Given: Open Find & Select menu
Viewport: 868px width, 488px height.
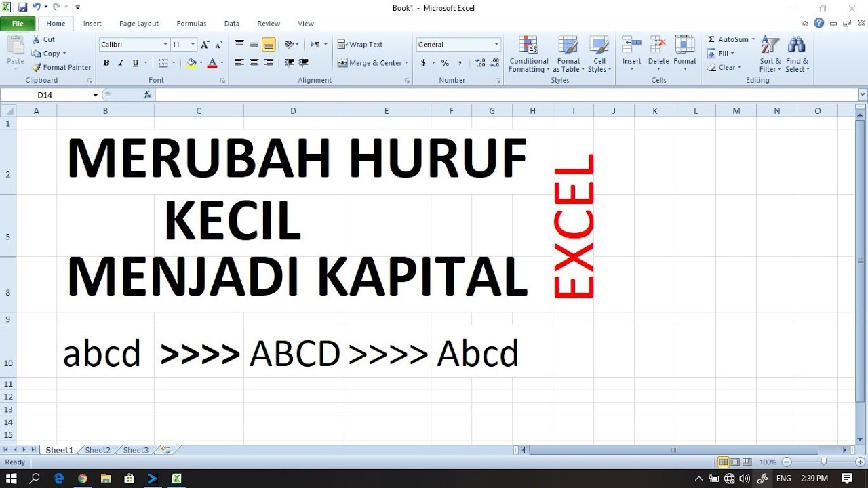Looking at the screenshot, I should click(x=797, y=54).
